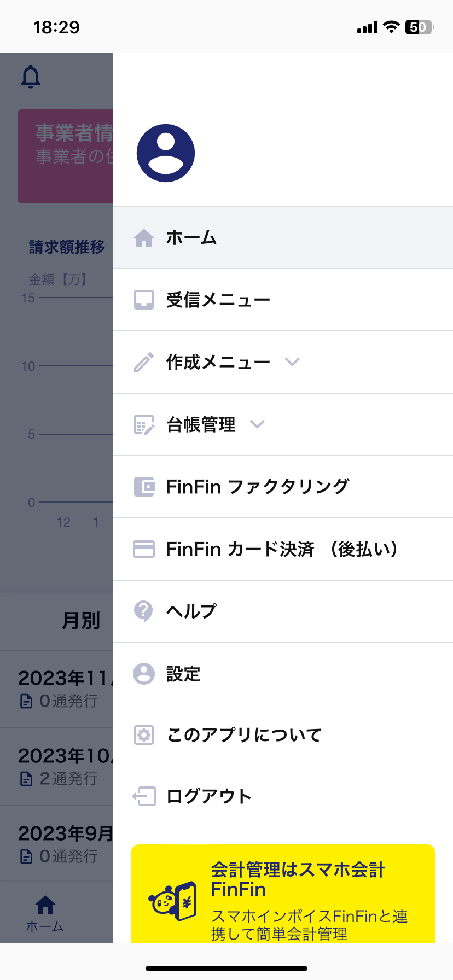Select FinFin カード決済（後払い）
453x980 pixels.
coord(283,549)
